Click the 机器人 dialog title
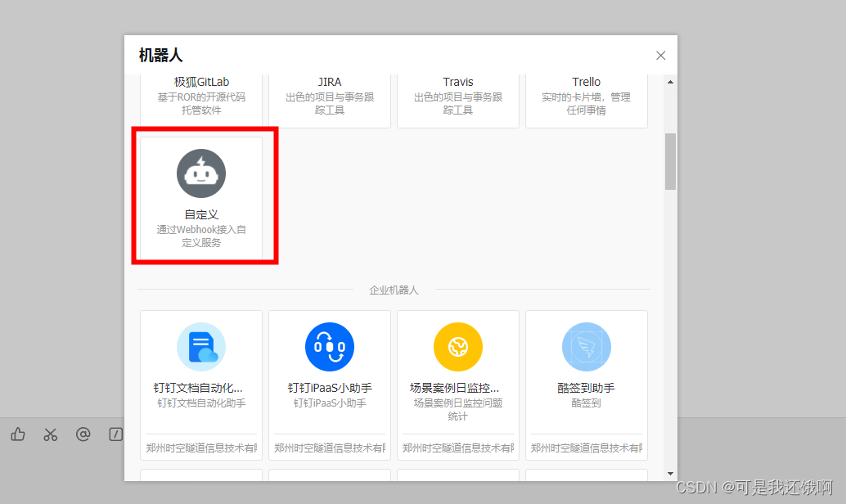The width and height of the screenshot is (846, 504). tap(161, 55)
